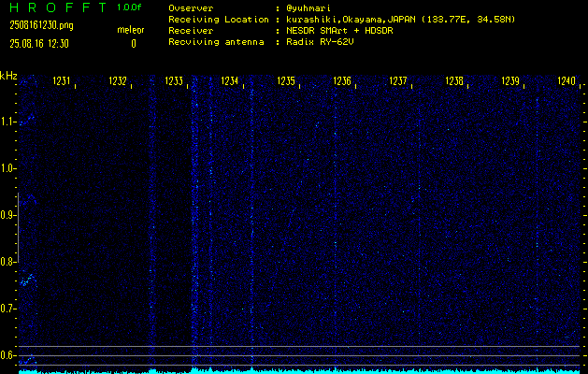588x374 pixels.
Task: Click the 1231 time marker
Action: point(62,80)
